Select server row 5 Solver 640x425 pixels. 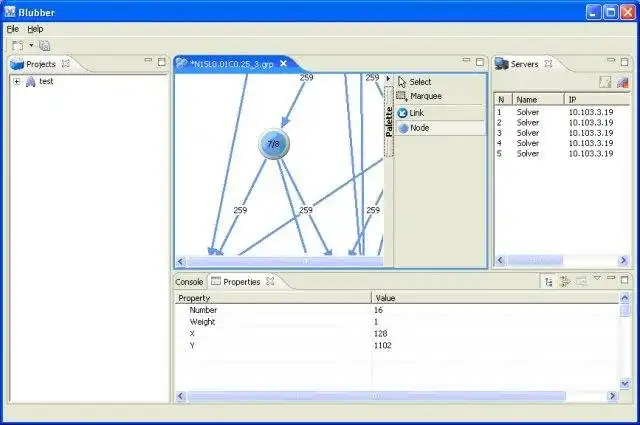pos(562,154)
